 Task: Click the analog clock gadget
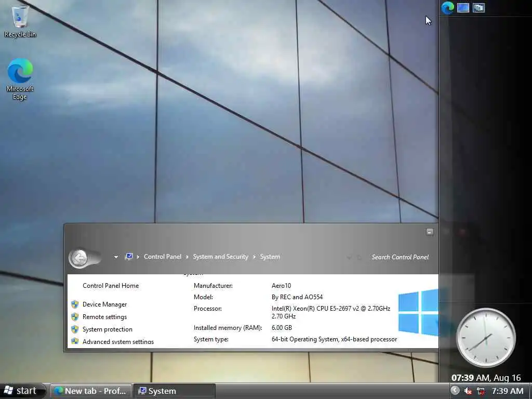486,338
